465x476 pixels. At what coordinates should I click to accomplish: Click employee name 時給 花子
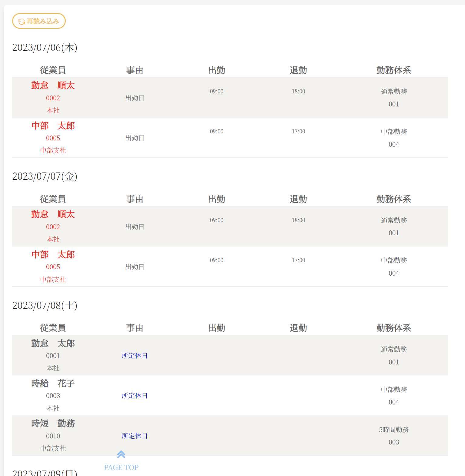(53, 384)
